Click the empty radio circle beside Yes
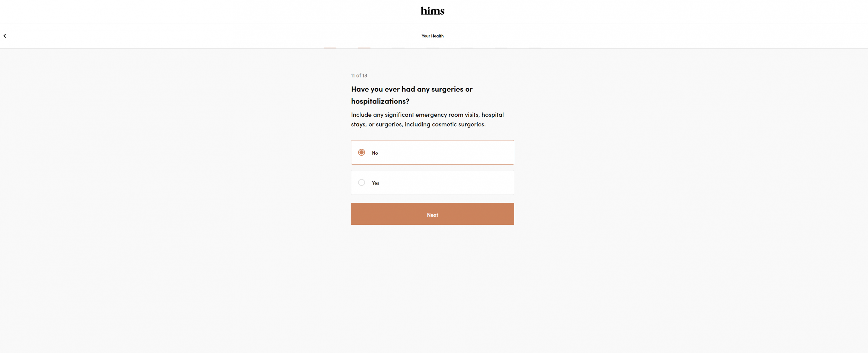This screenshot has width=868, height=353. pos(361,182)
